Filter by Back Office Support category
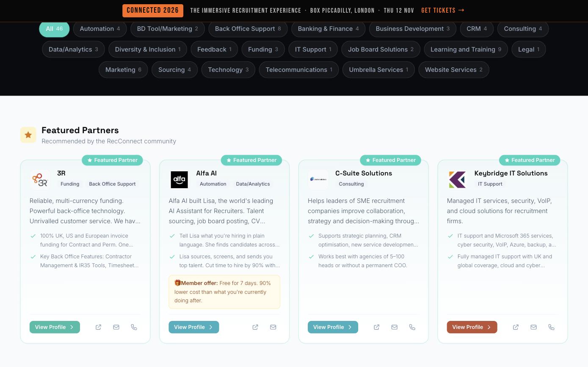Viewport: 588px width, 367px height. click(248, 29)
